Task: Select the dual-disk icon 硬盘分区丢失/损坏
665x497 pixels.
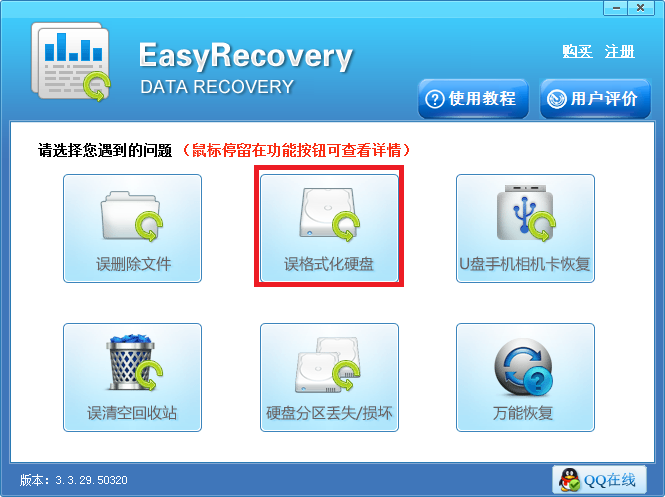Action: point(328,364)
